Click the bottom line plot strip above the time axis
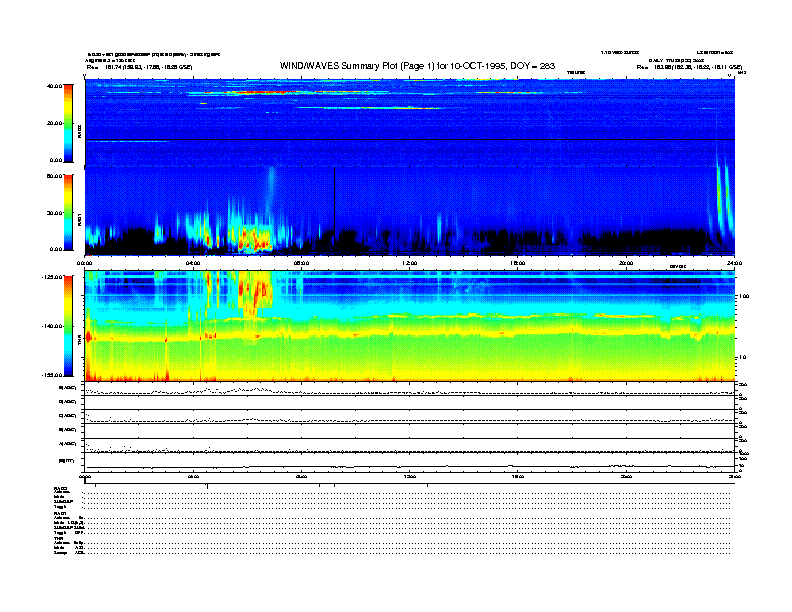The image size is (792, 612). click(x=410, y=462)
